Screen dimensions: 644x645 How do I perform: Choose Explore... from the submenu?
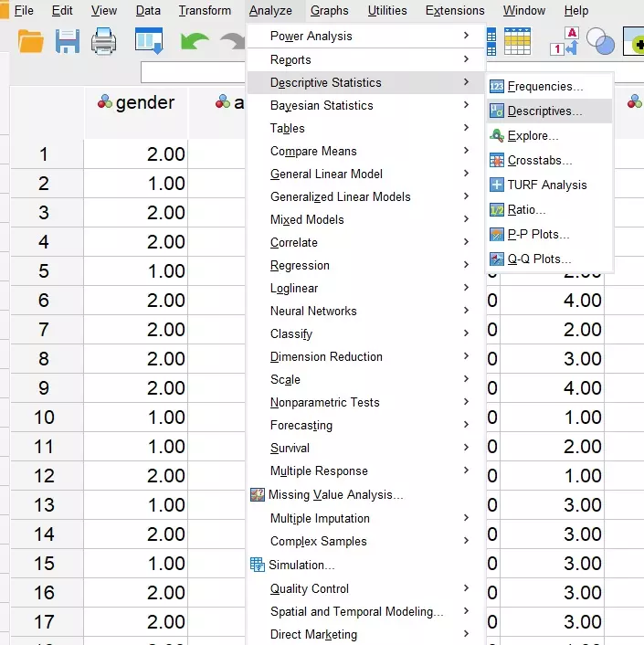point(549,136)
